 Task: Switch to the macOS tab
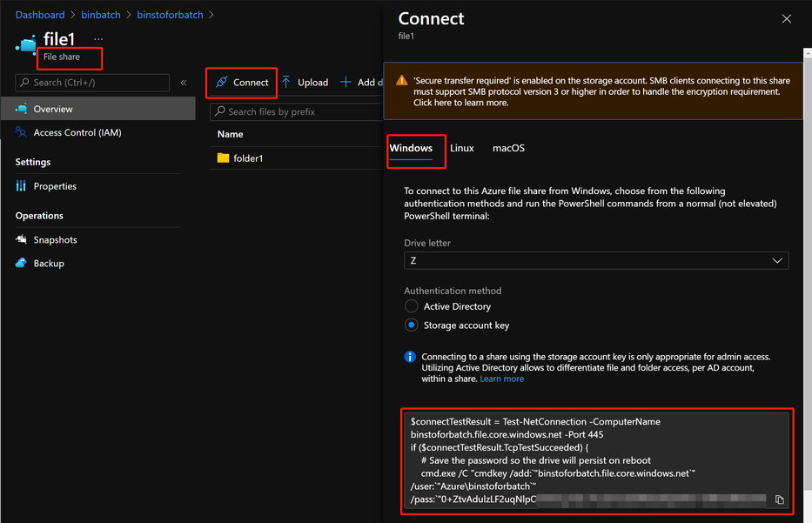click(508, 148)
